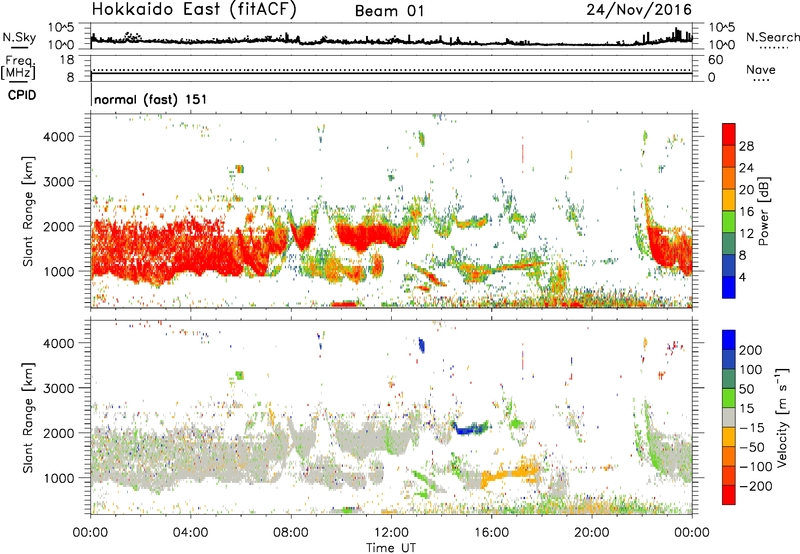This screenshot has width=800, height=554.
Task: Click the blue bottom segment of power colorbar
Action: tap(729, 287)
